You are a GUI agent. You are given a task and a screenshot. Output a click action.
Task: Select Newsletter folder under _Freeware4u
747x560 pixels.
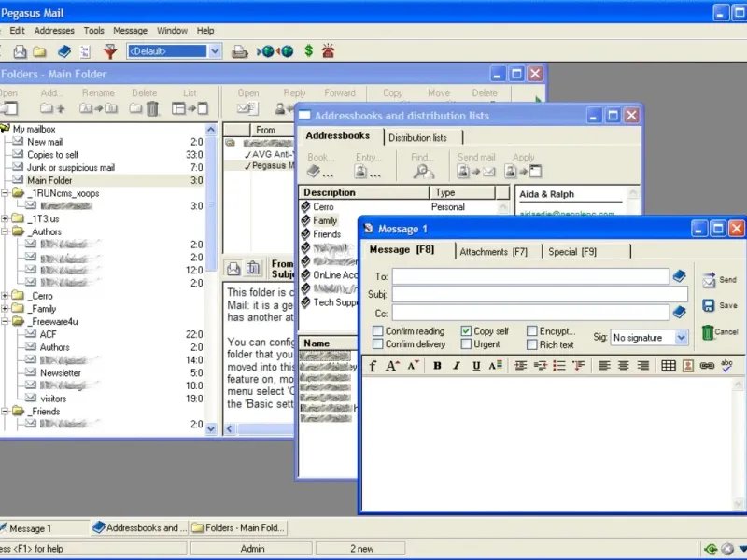[x=61, y=372]
